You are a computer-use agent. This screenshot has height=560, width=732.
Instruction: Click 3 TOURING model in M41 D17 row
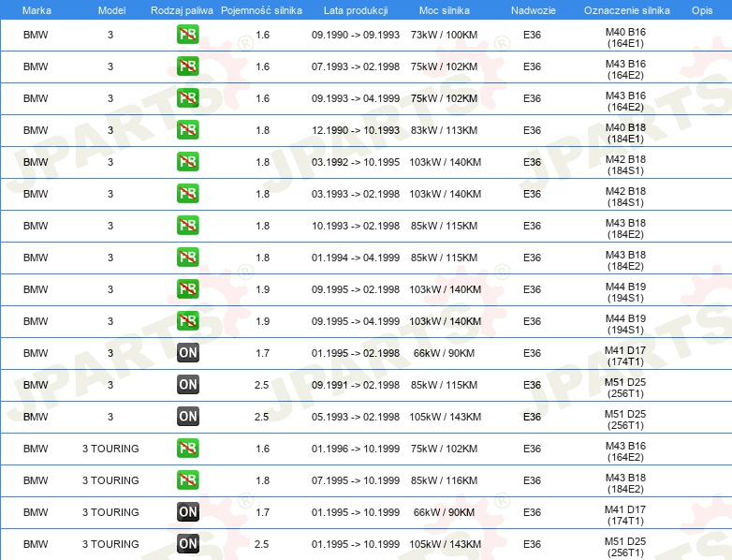pyautogui.click(x=110, y=512)
